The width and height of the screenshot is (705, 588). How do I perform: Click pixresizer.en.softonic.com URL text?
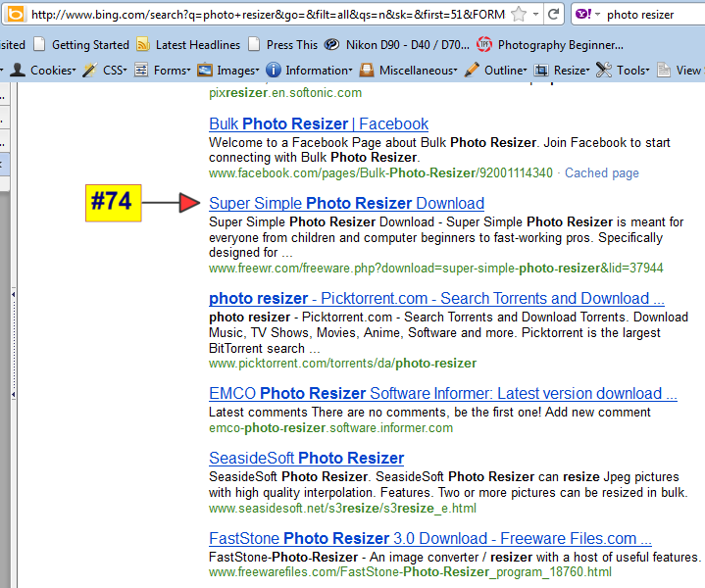point(285,93)
